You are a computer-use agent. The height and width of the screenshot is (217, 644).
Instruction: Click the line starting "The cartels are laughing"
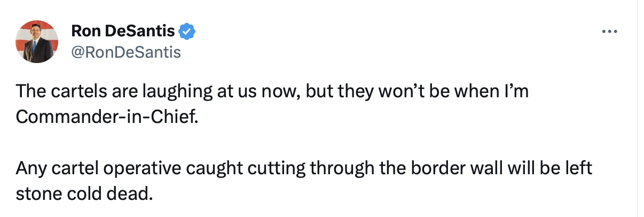click(x=272, y=91)
